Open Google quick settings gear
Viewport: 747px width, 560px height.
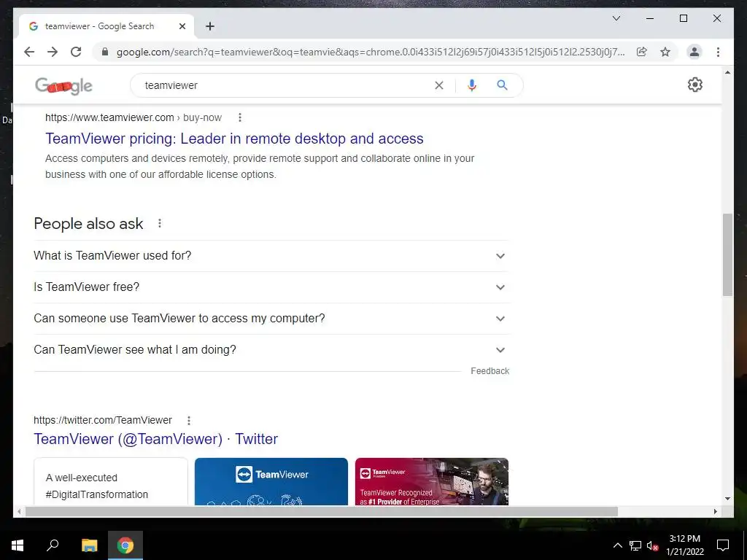pos(695,85)
